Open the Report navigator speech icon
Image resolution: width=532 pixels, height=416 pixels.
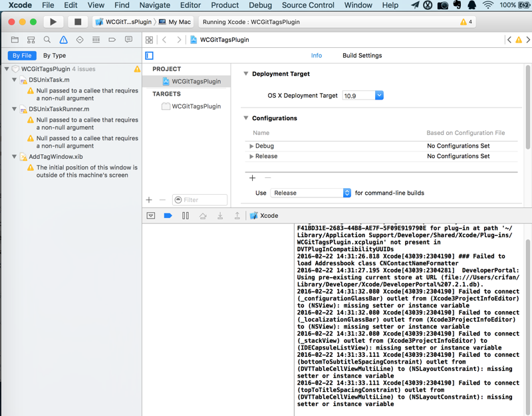pyautogui.click(x=128, y=40)
